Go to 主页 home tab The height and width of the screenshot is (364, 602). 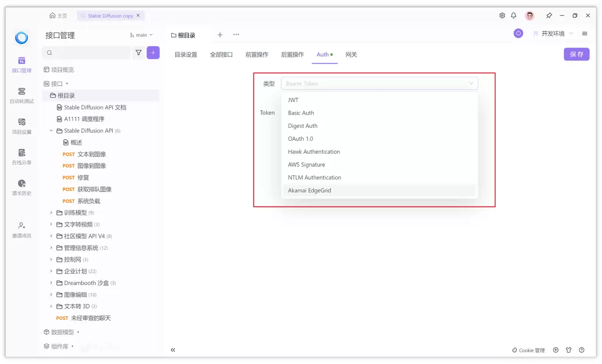[58, 16]
